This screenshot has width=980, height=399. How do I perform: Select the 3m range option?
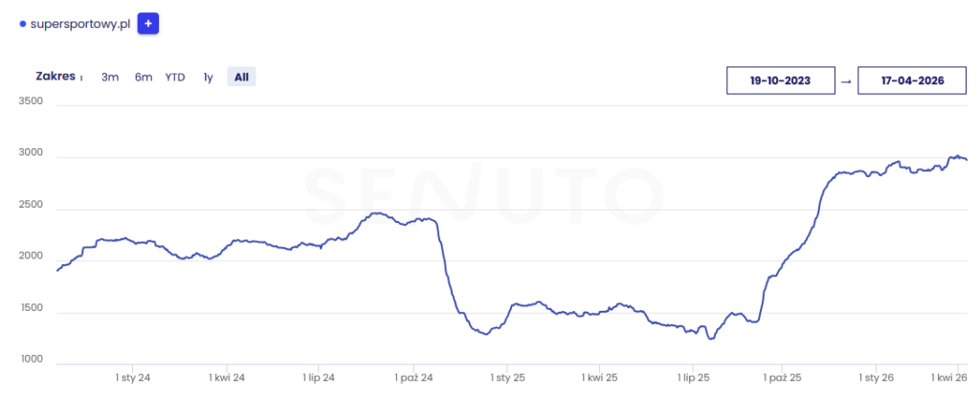point(110,78)
